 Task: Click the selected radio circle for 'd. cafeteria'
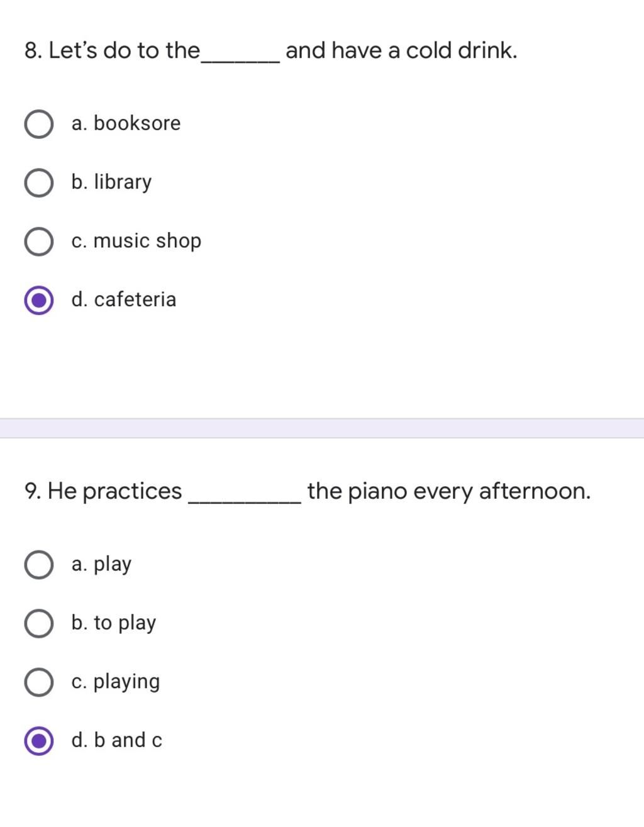38,301
